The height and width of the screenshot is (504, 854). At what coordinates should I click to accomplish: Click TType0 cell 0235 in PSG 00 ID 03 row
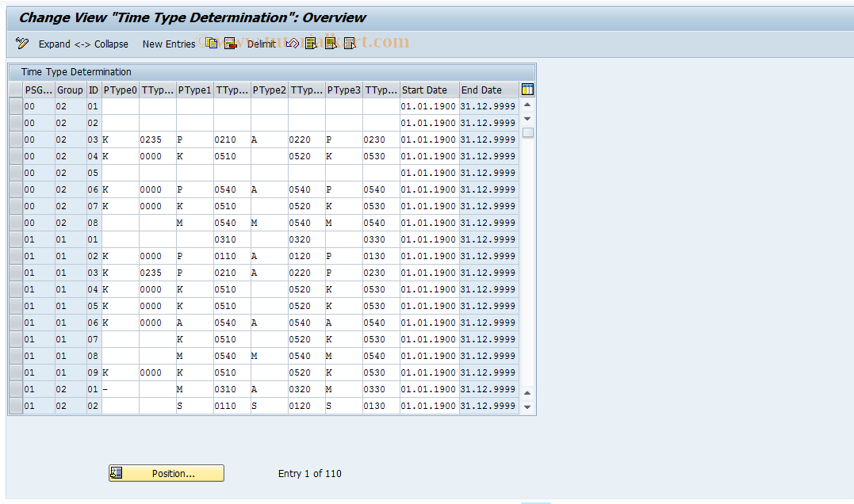(x=158, y=140)
